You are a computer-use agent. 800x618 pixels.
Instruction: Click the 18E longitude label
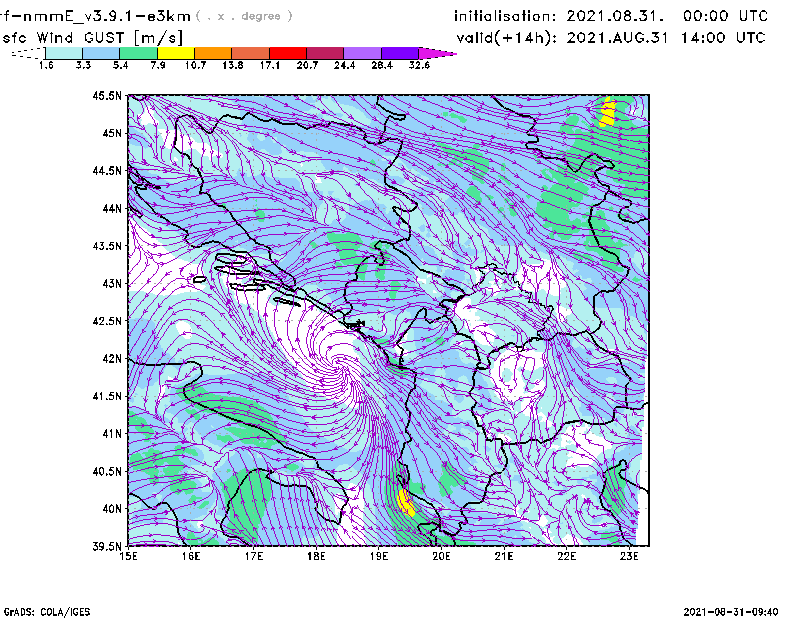pyautogui.click(x=316, y=556)
